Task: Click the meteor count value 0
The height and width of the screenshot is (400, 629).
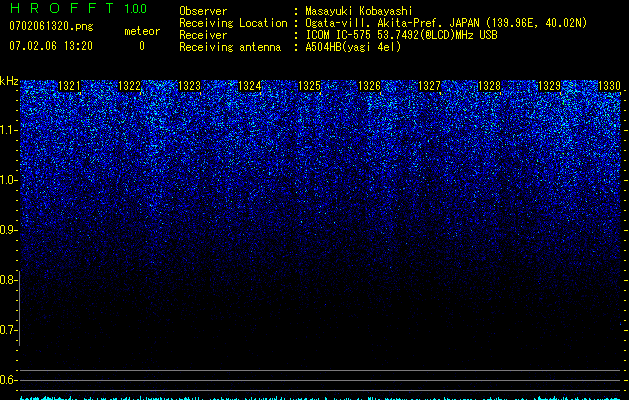Action: point(142,46)
